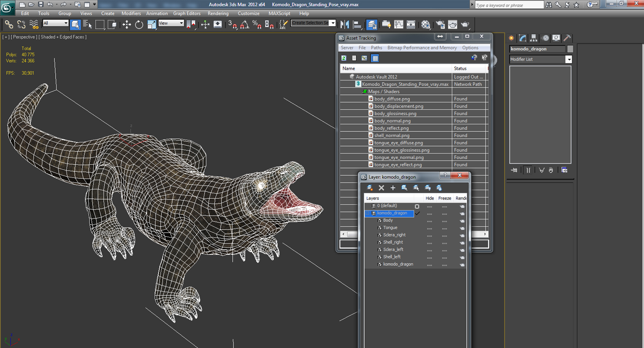
Task: Open the Hierarchy command panel tab
Action: [533, 38]
